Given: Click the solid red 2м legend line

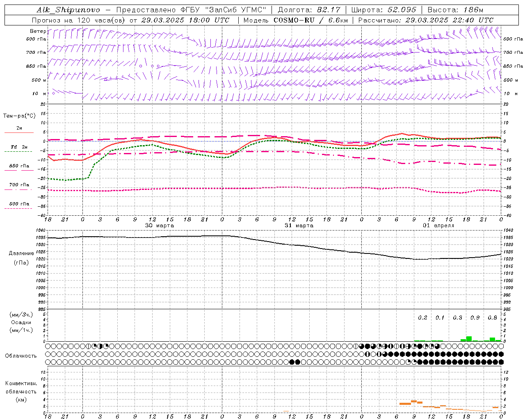Looking at the screenshot, I should click(x=19, y=132).
